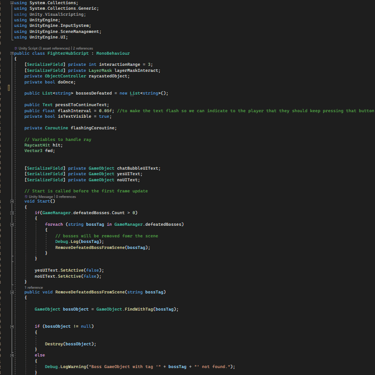The width and height of the screenshot is (375, 375).
Task: Click 'using UnityEngine.SceneManagement;'
Action: [58, 32]
